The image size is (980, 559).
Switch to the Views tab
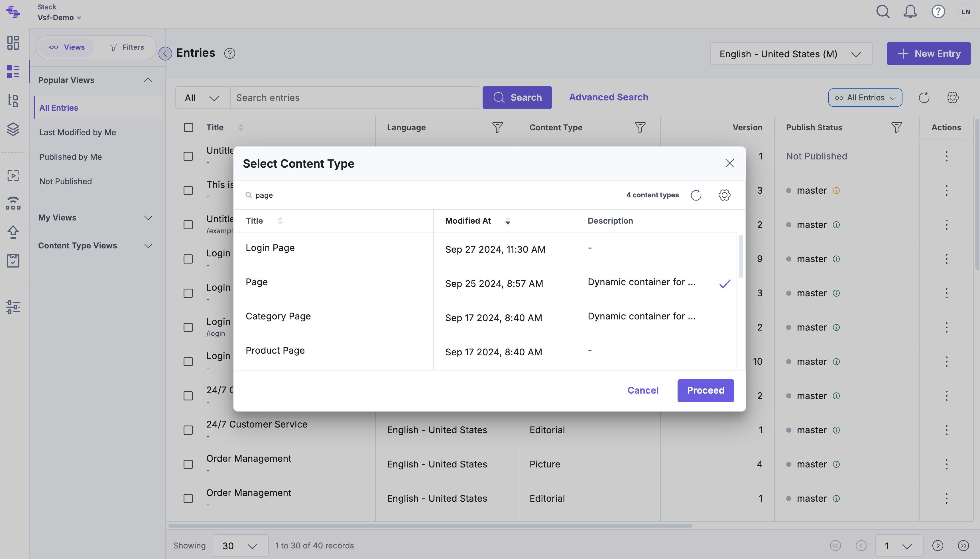point(67,47)
